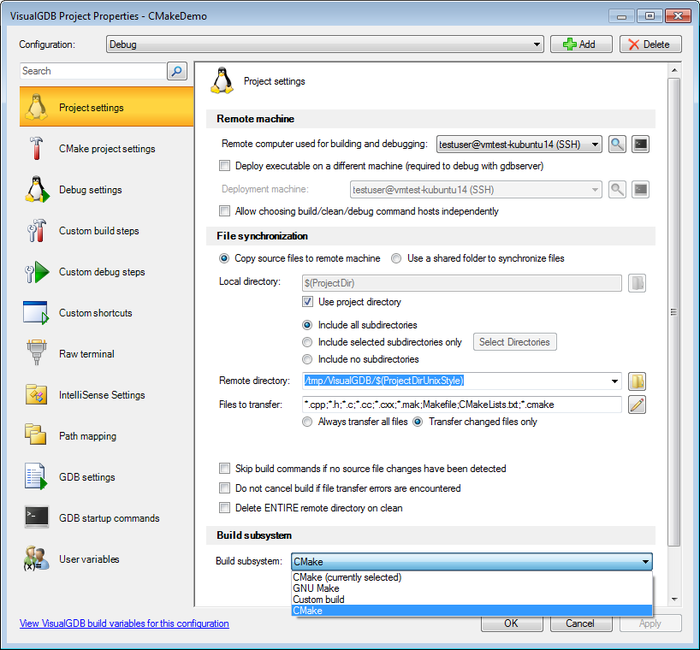Enable Deploy executable on a different machine
The height and width of the screenshot is (650, 700).
coord(225,166)
